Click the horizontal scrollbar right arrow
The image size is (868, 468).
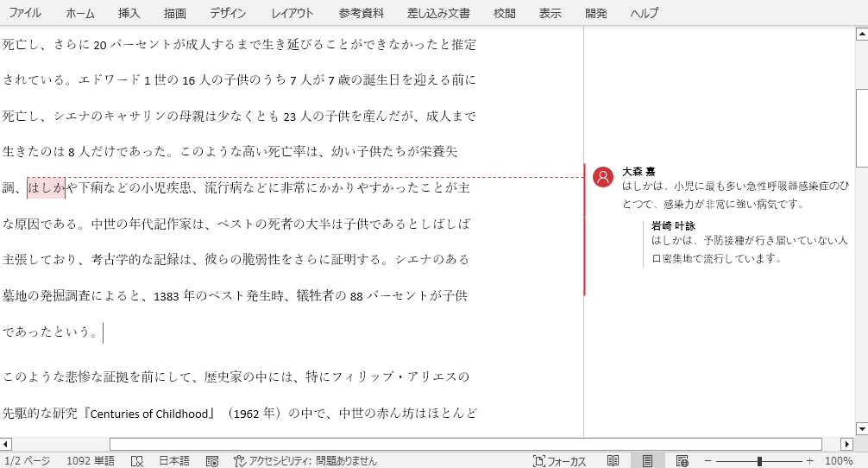[x=846, y=444]
